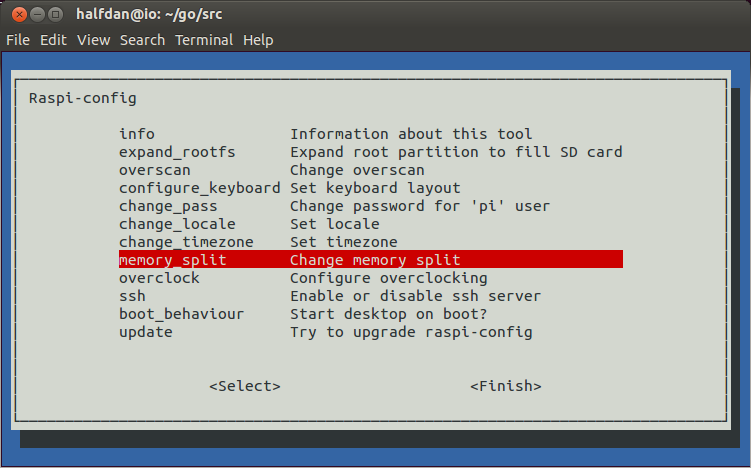Activate the <Finish> button
Screen dimensions: 751x468
tap(506, 386)
